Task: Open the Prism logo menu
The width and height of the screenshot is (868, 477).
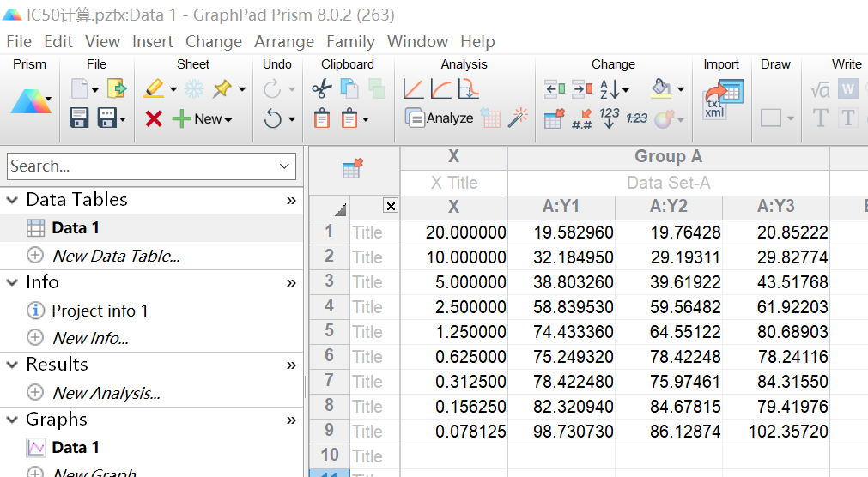Action: [x=31, y=101]
